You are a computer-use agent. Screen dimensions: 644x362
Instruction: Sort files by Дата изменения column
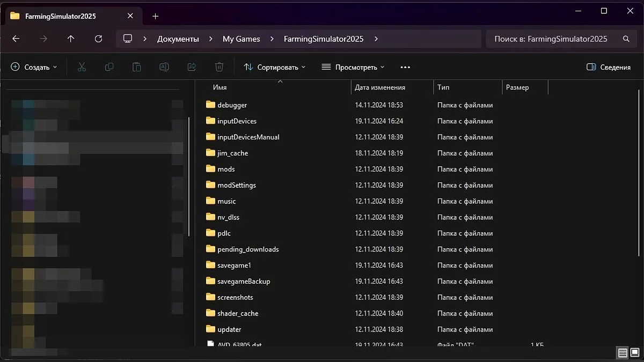380,87
